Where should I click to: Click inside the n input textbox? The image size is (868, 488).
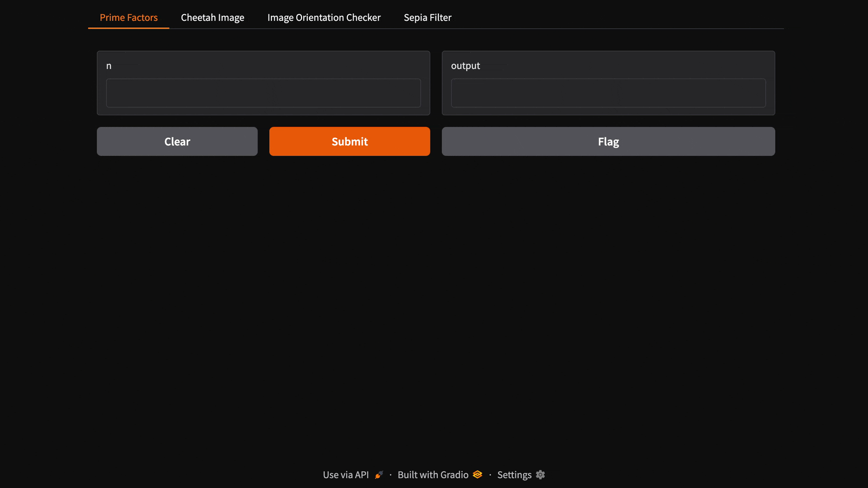[263, 93]
